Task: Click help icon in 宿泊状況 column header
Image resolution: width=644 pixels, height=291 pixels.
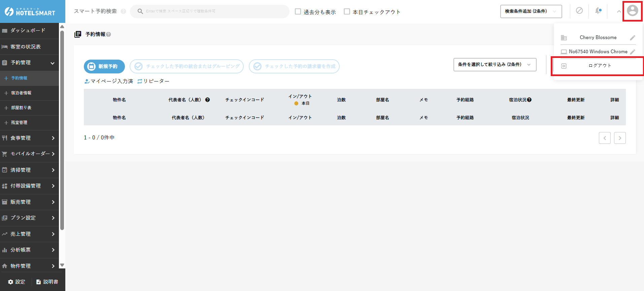Action: (529, 100)
